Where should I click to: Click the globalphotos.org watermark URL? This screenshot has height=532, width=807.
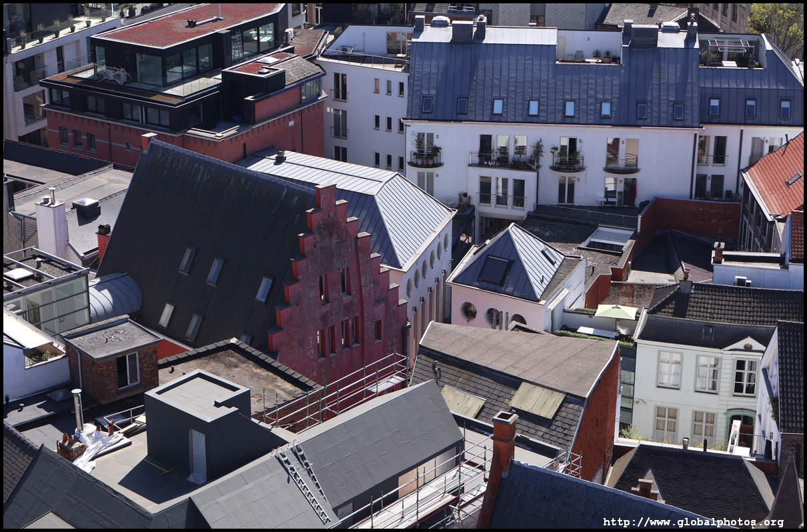click(x=694, y=522)
